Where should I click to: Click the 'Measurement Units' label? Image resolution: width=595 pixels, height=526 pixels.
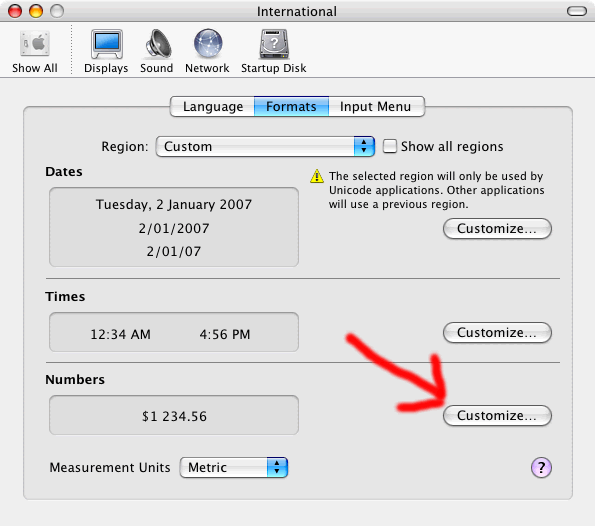point(110,468)
